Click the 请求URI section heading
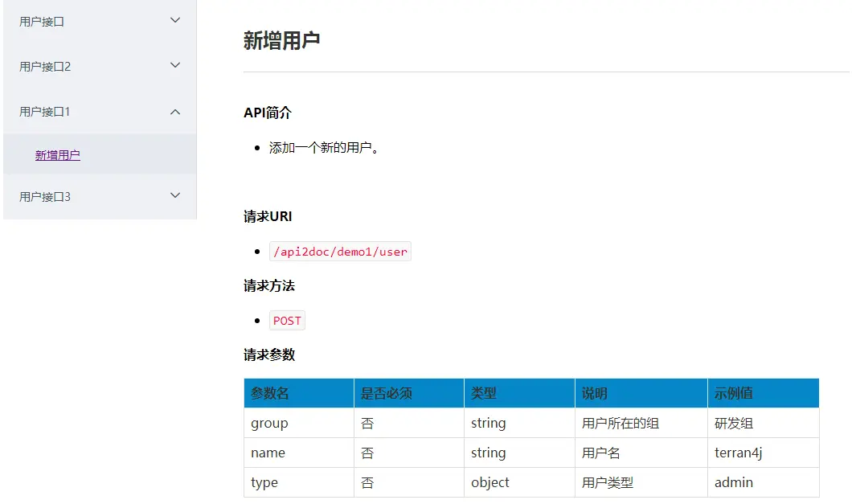This screenshot has height=504, width=852. [x=266, y=215]
